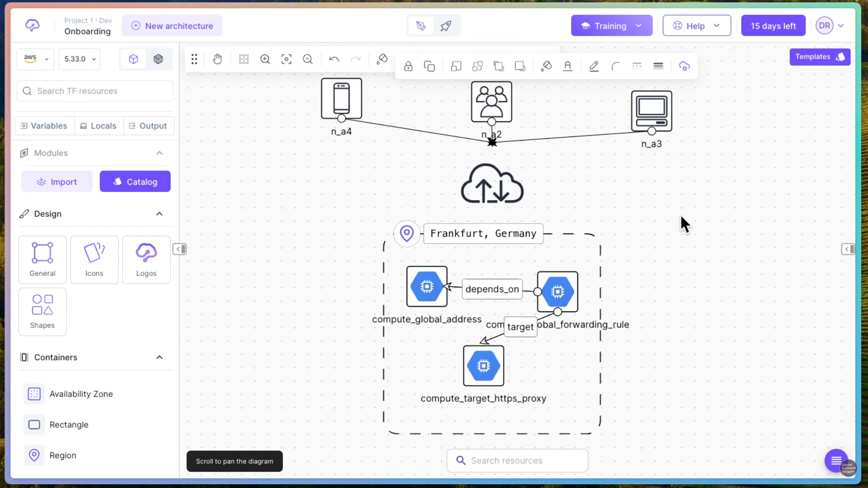Screen dimensions: 868x488
Task: Click the Import modules button
Action: click(x=57, y=182)
